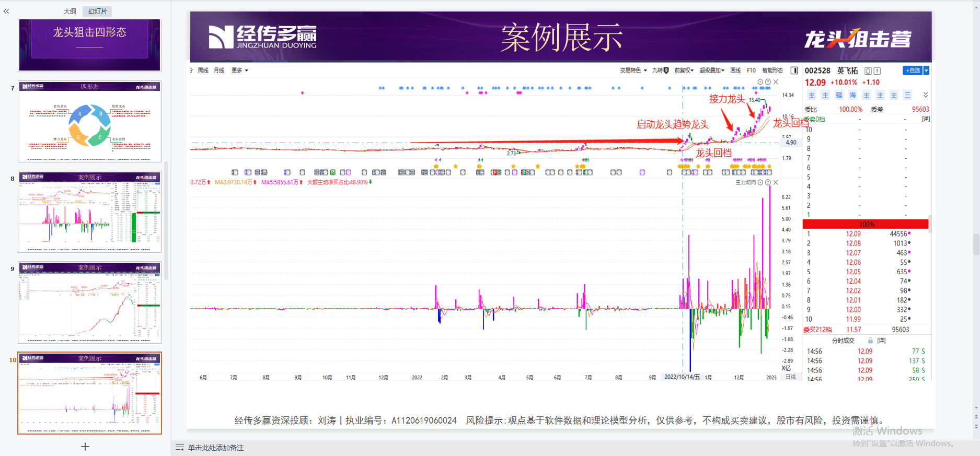Click the red 100% order bar
This screenshot has width=980, height=456.
point(866,224)
